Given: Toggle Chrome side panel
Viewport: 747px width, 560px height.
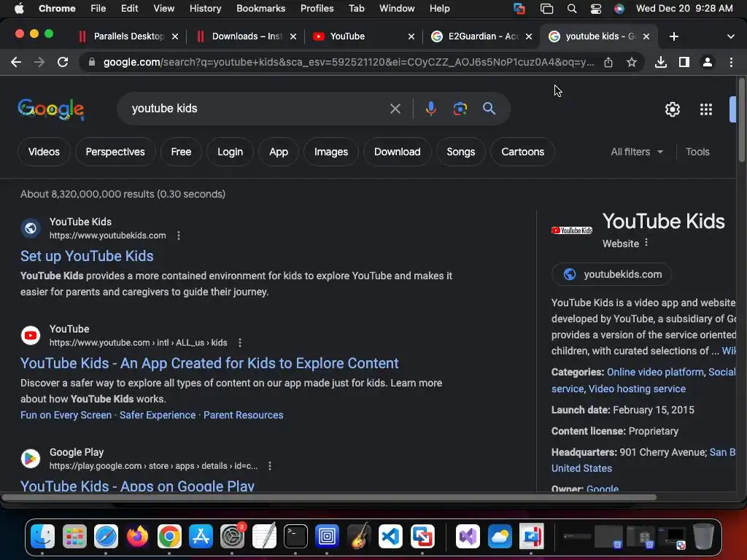Looking at the screenshot, I should (x=684, y=63).
